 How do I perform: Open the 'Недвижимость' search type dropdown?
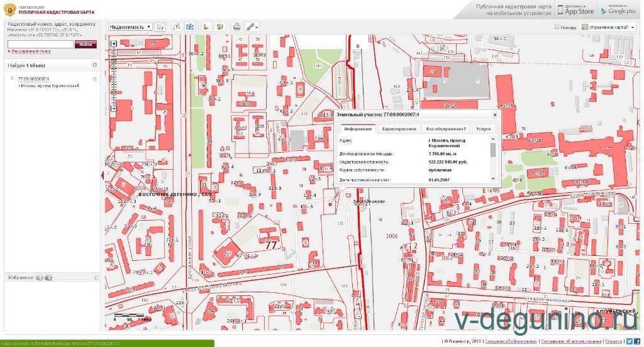click(x=130, y=27)
